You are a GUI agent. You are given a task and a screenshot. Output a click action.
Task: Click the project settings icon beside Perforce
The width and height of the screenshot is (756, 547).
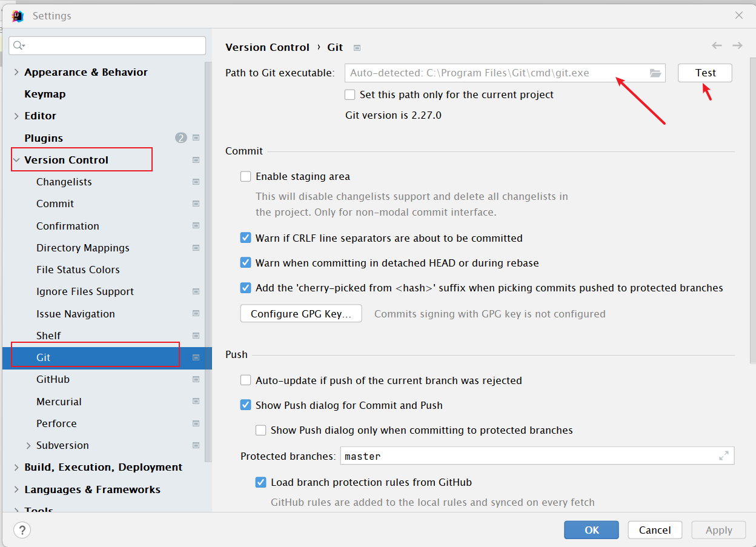pyautogui.click(x=196, y=423)
